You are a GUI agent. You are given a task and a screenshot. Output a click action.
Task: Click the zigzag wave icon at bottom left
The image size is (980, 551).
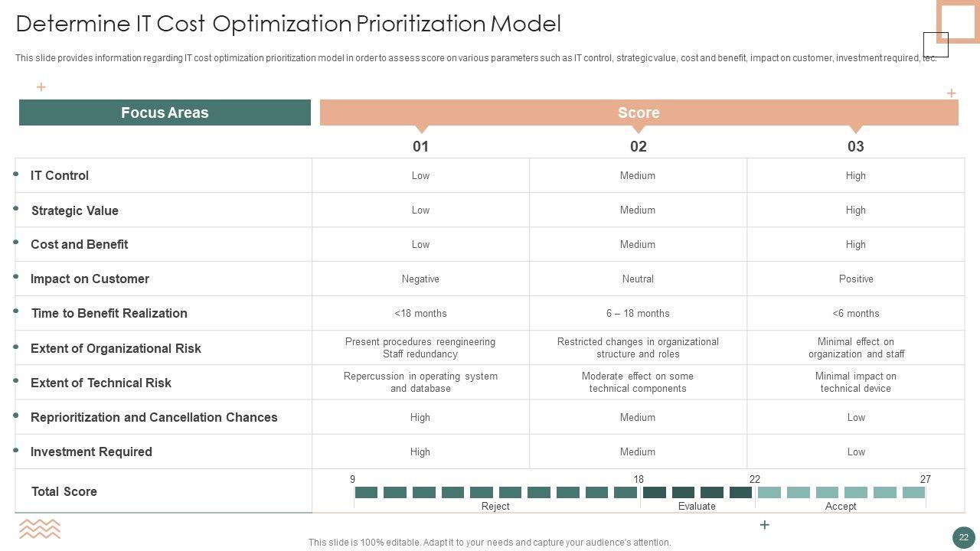click(x=40, y=528)
